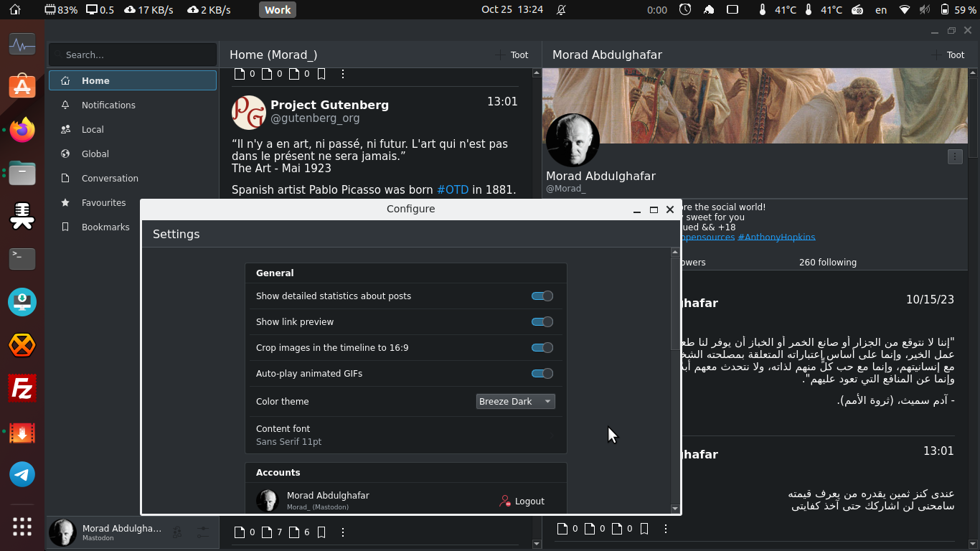Click Morad Abdulghafar account avatar in Settings
The width and height of the screenshot is (980, 551).
[268, 500]
